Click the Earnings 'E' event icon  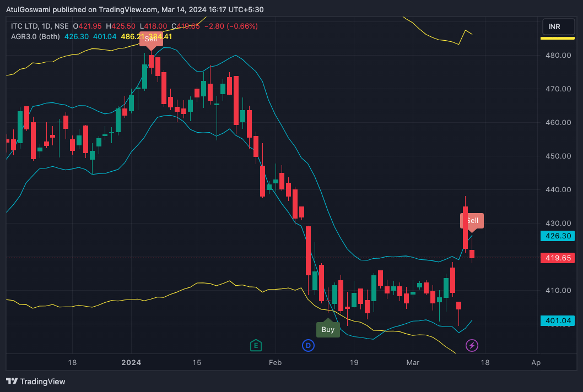[256, 346]
